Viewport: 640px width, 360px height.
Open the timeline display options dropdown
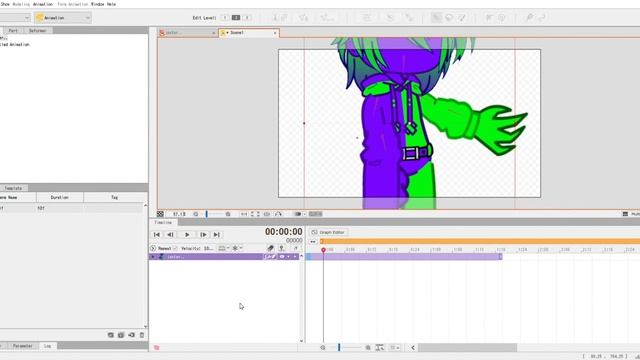point(224,248)
